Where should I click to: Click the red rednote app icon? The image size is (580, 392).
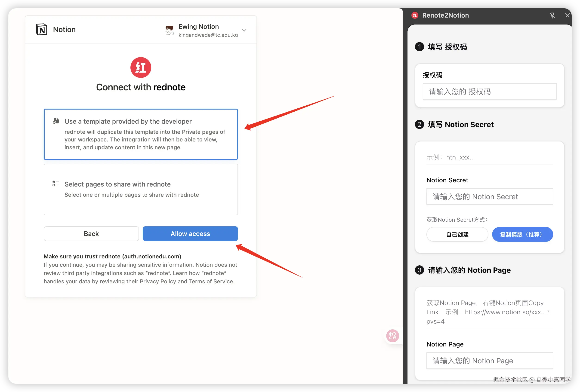tap(141, 67)
